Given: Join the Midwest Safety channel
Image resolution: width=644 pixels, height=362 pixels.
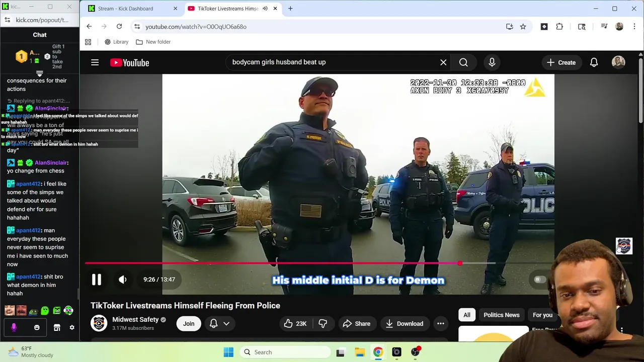Looking at the screenshot, I should pyautogui.click(x=189, y=324).
